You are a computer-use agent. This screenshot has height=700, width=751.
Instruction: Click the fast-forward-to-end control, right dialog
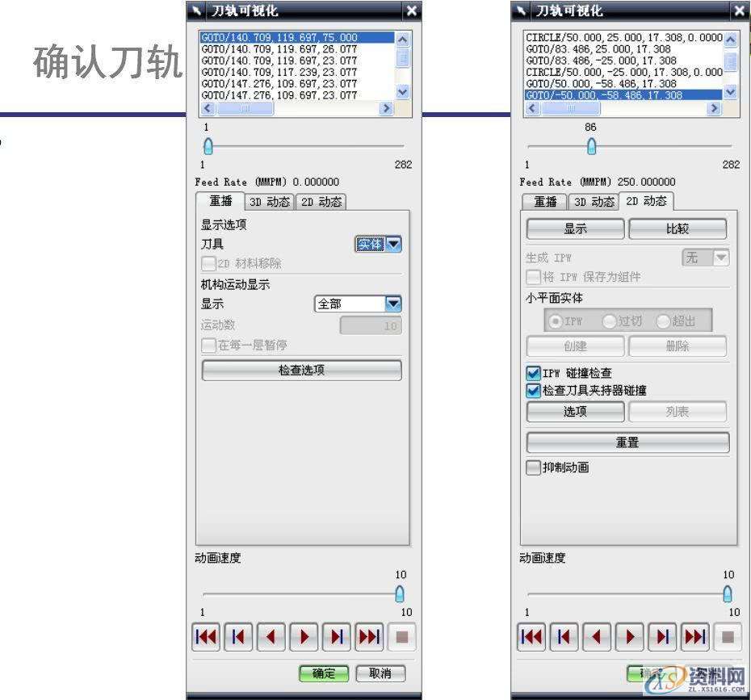[694, 636]
